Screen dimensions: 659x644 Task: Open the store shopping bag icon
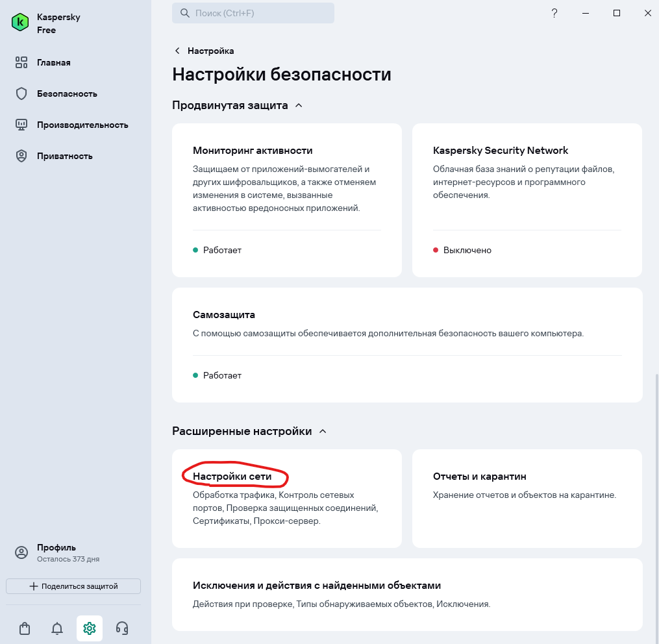[25, 628]
